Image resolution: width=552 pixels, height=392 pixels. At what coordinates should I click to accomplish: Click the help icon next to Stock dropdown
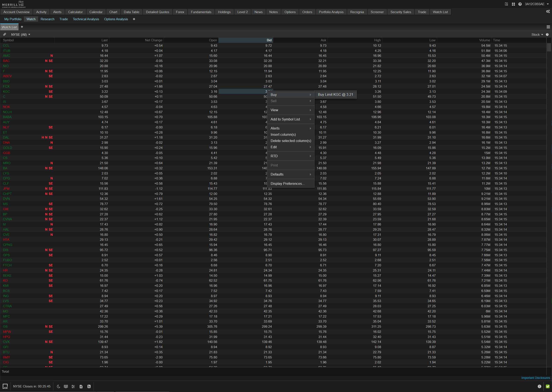point(547,34)
